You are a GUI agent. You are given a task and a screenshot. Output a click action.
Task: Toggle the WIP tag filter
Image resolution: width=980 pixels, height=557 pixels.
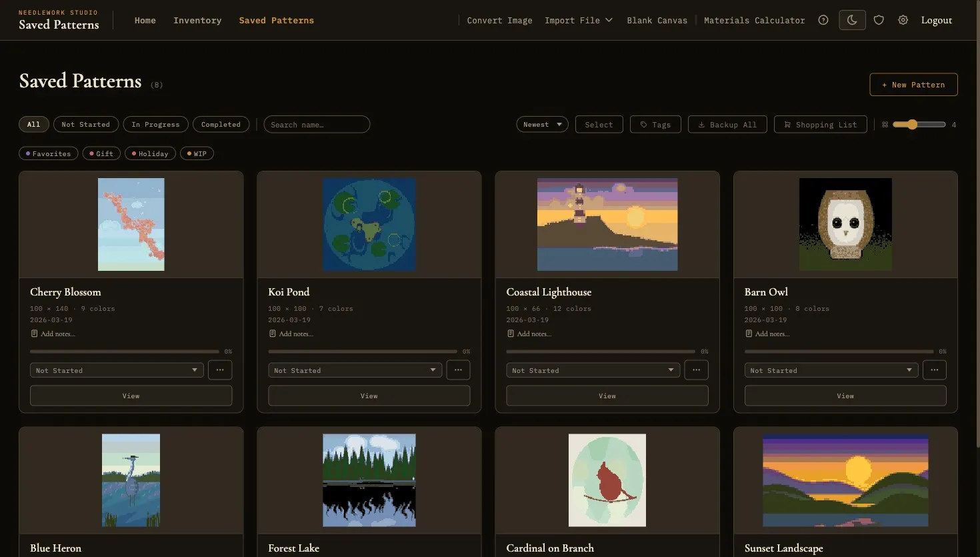(x=197, y=153)
